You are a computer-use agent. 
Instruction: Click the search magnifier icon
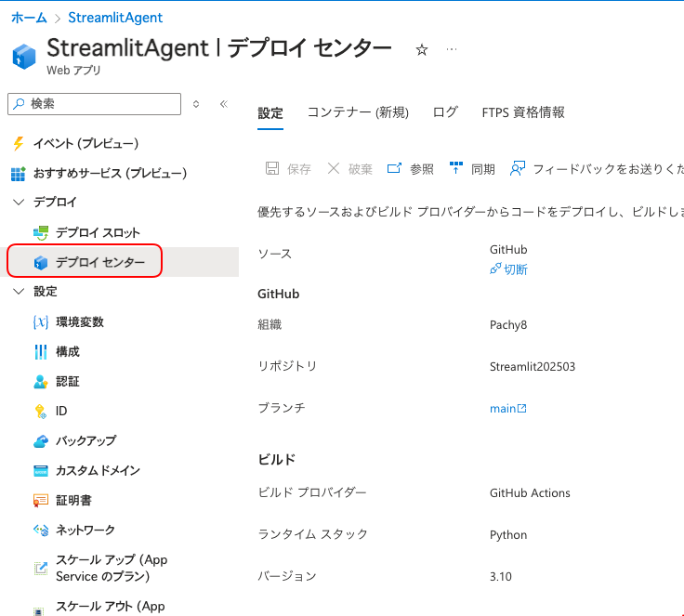pyautogui.click(x=19, y=104)
